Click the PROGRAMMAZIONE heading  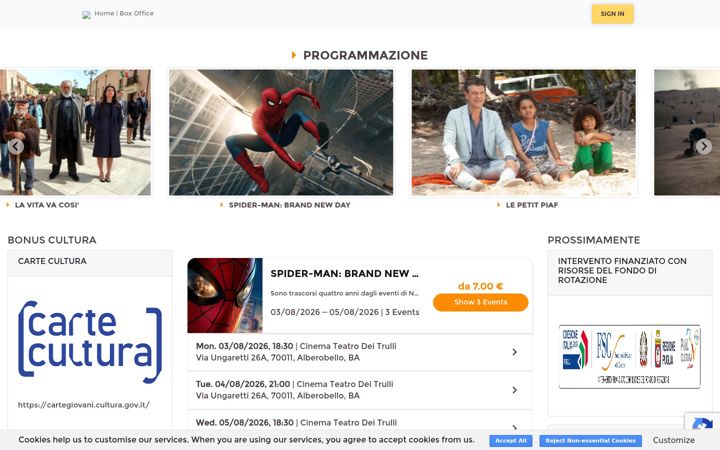pyautogui.click(x=365, y=56)
